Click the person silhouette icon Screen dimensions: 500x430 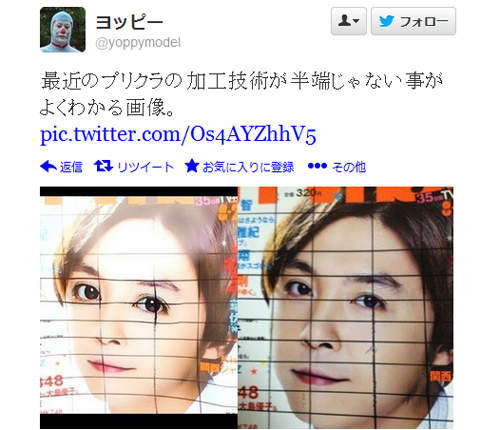click(345, 21)
